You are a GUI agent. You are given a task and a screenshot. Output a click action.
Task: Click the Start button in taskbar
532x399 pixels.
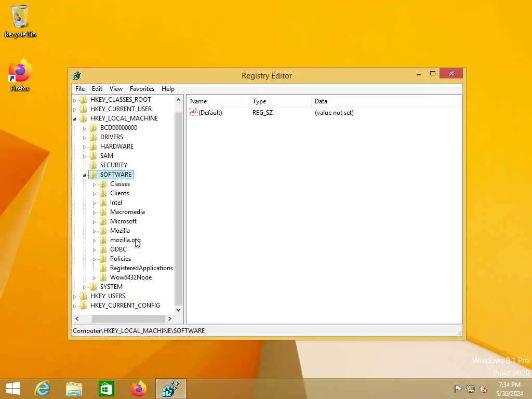coord(13,389)
